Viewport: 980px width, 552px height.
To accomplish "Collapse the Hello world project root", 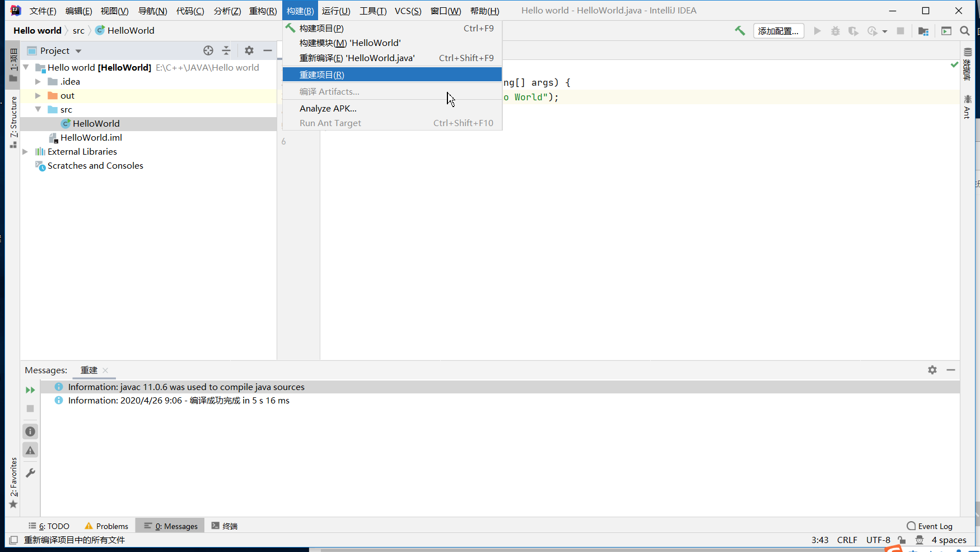I will 26,67.
